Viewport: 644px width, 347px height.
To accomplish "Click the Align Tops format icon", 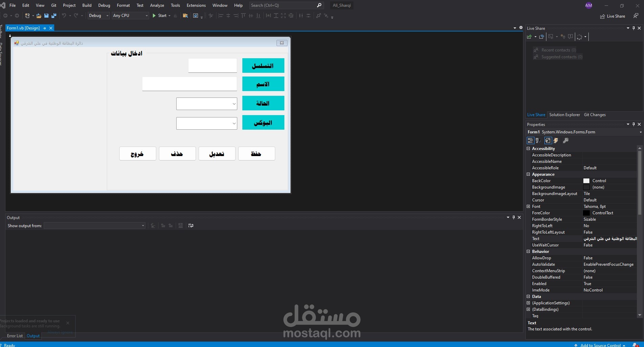I will [x=243, y=16].
